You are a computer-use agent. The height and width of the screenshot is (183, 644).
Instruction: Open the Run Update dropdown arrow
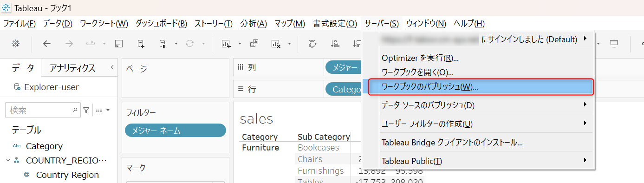point(203,44)
